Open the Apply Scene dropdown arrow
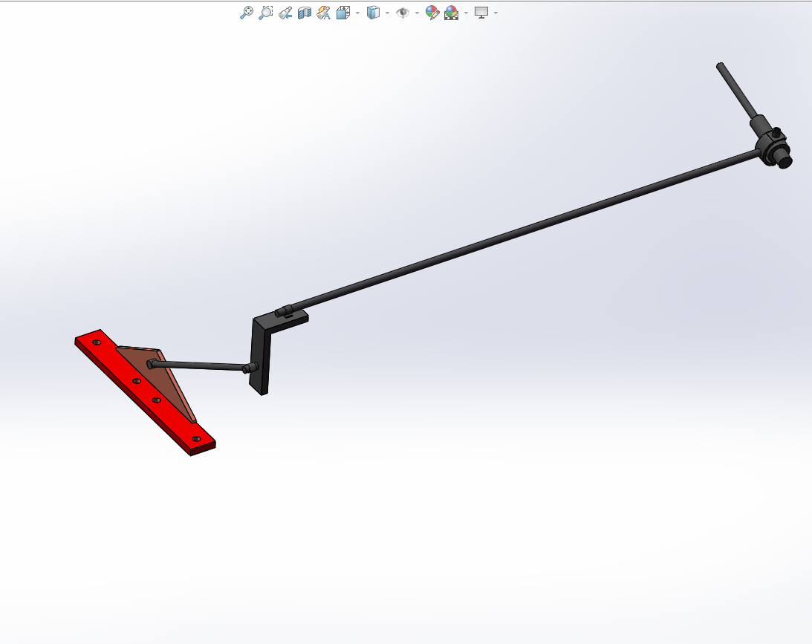 466,13
